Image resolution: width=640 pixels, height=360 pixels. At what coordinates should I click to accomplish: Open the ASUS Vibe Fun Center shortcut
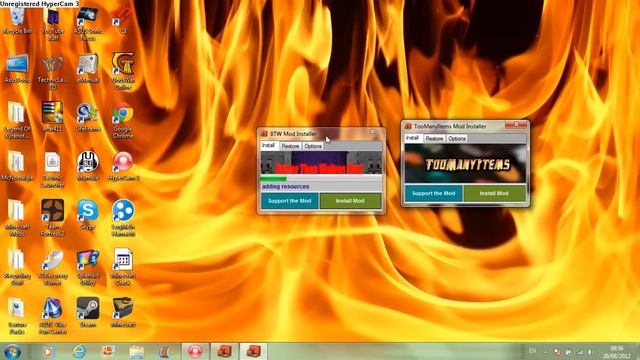click(x=53, y=316)
